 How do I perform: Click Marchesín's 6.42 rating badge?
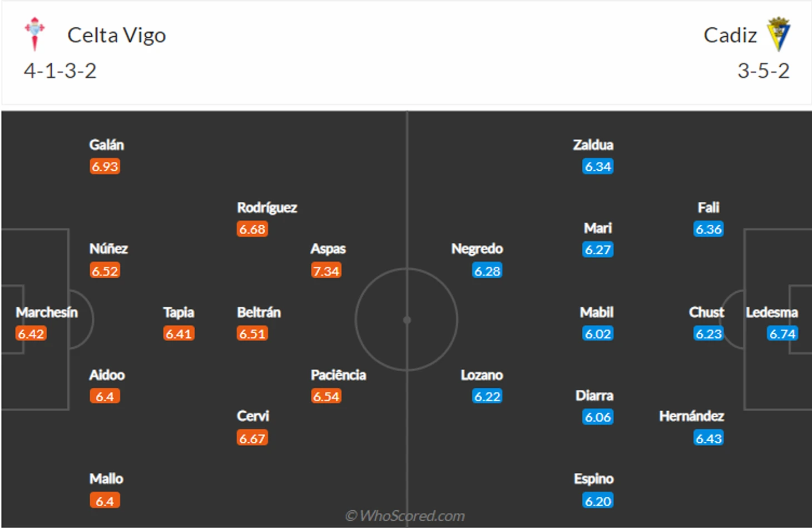click(31, 334)
